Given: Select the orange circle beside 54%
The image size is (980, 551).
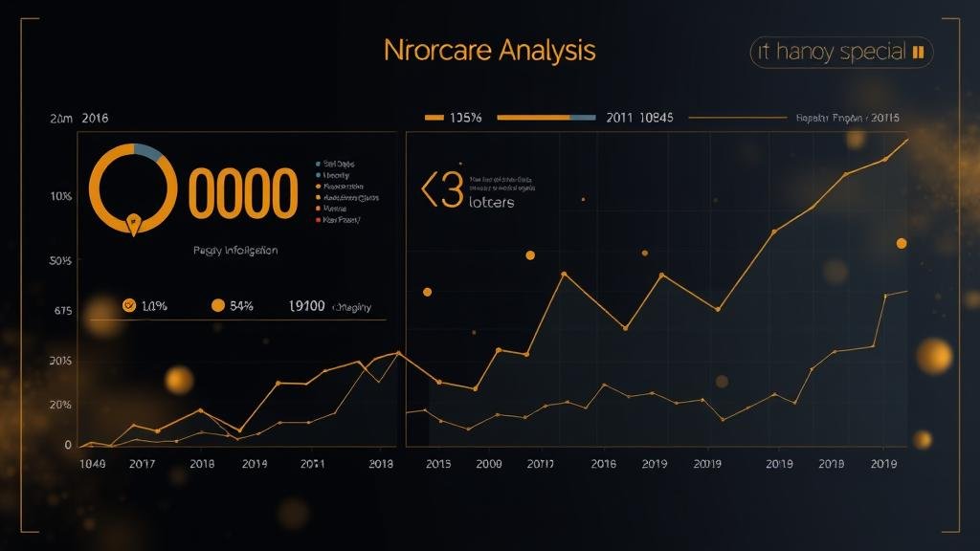Looking at the screenshot, I should 217,306.
